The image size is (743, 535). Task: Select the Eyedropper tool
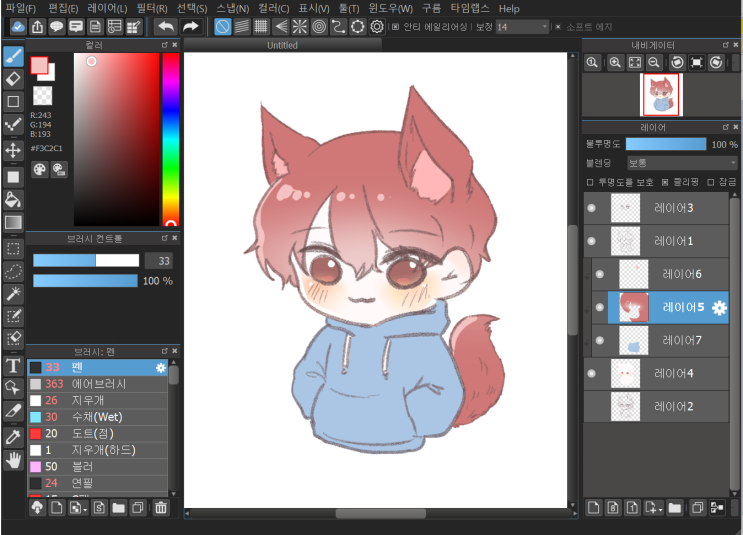tap(13, 437)
